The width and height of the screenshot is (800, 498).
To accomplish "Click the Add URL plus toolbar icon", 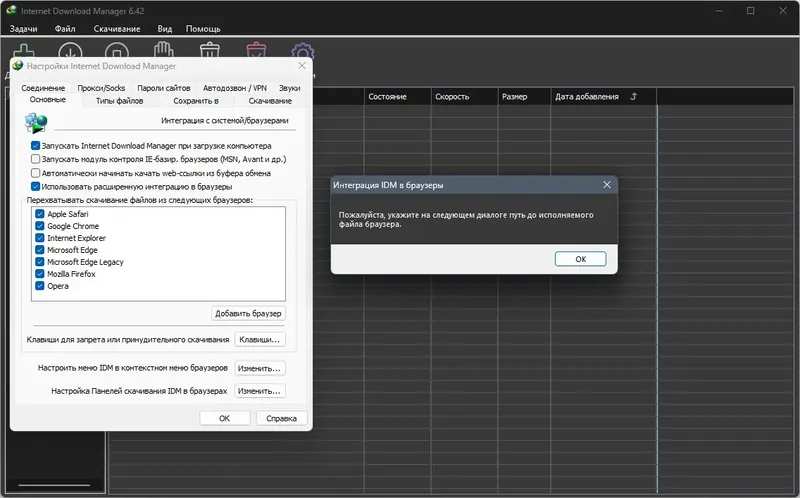I will pos(23,52).
